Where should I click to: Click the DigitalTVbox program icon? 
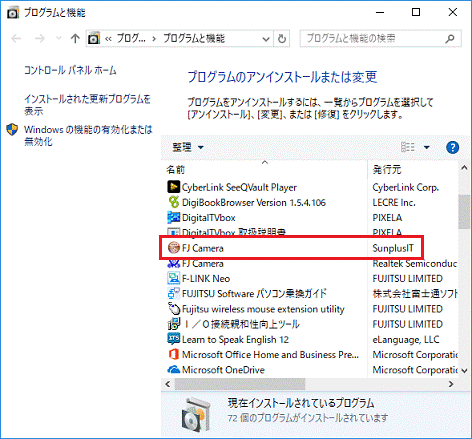click(x=173, y=218)
